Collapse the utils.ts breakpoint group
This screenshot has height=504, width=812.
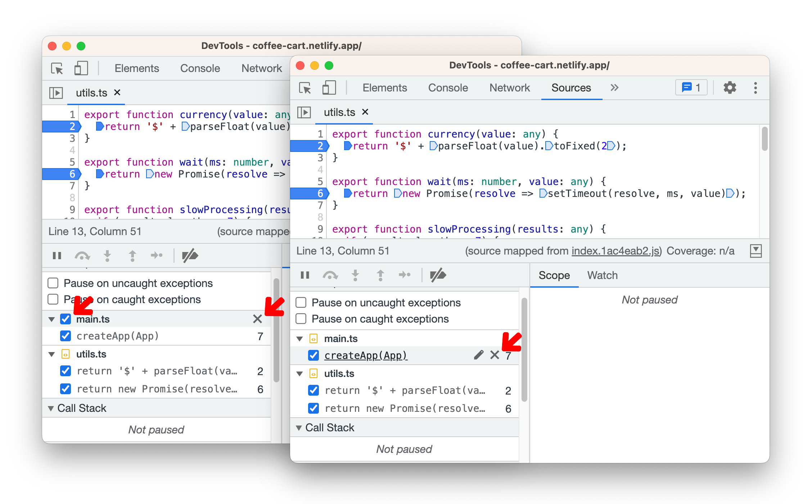(x=299, y=373)
